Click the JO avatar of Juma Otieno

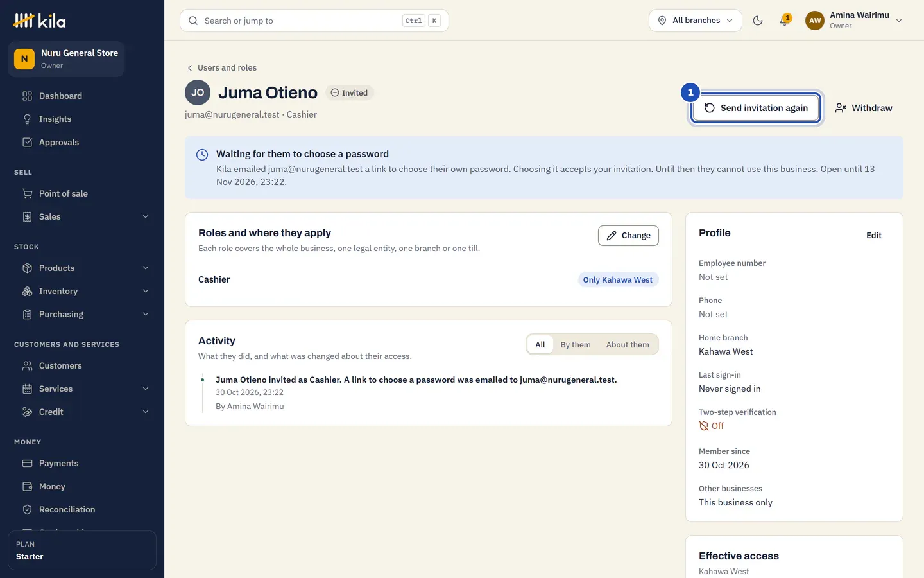[x=198, y=92]
